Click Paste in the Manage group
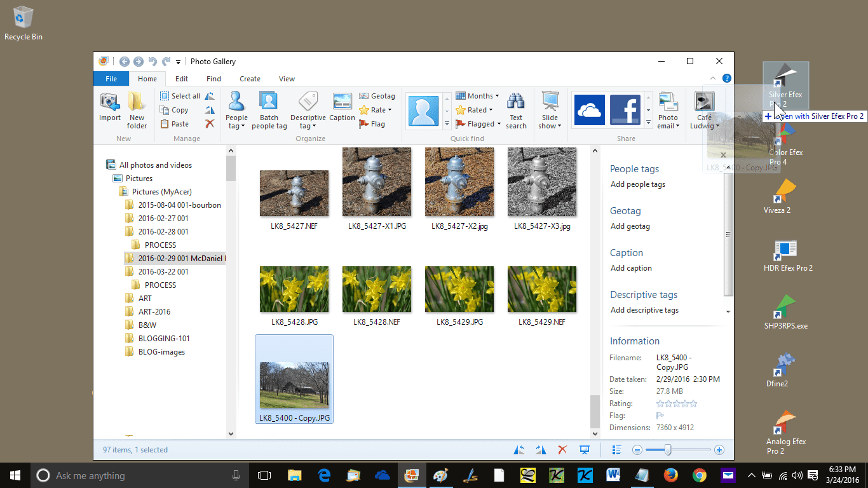868x488 pixels. pyautogui.click(x=174, y=124)
